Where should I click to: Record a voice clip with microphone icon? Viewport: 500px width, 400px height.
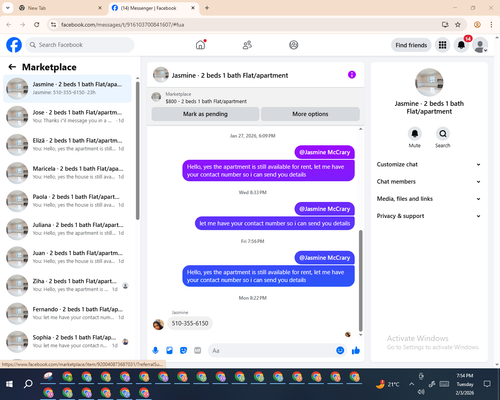click(x=155, y=350)
